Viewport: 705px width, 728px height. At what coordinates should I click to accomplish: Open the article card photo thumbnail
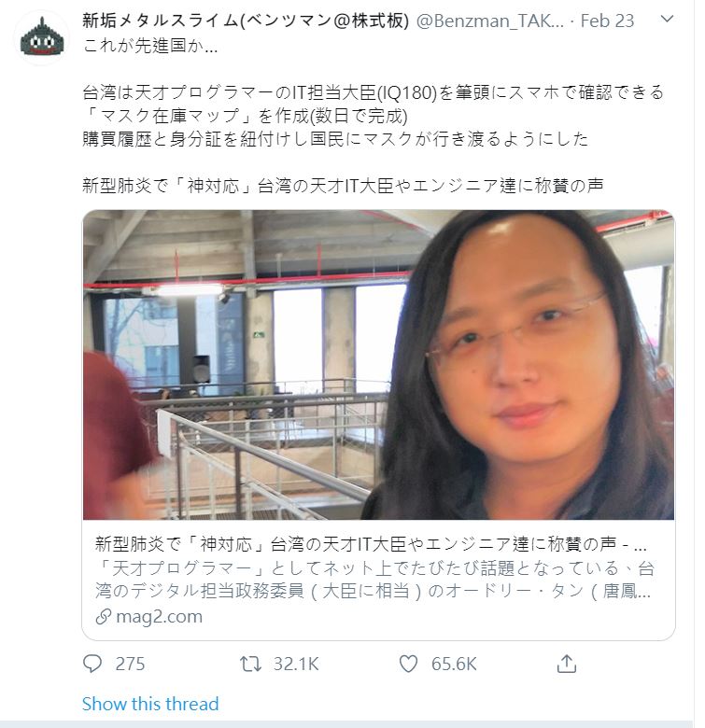pos(378,365)
